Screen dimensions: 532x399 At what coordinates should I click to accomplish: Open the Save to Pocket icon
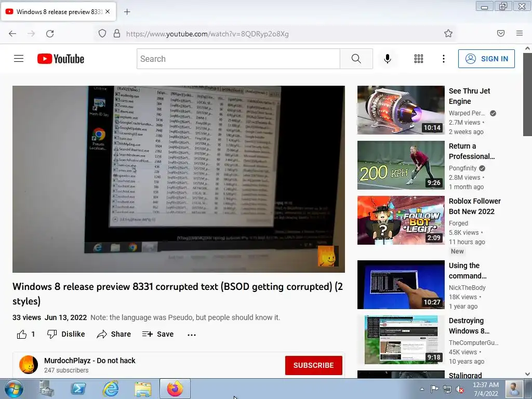pos(501,33)
